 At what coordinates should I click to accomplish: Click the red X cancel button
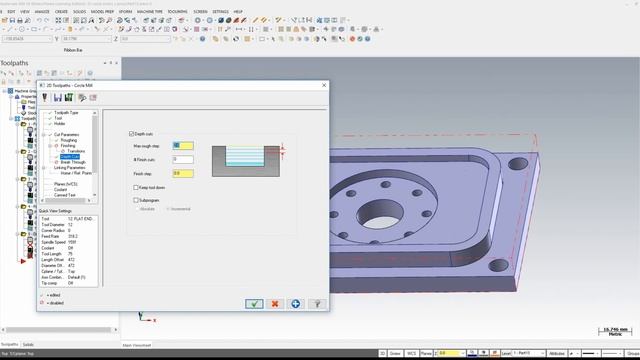(275, 304)
